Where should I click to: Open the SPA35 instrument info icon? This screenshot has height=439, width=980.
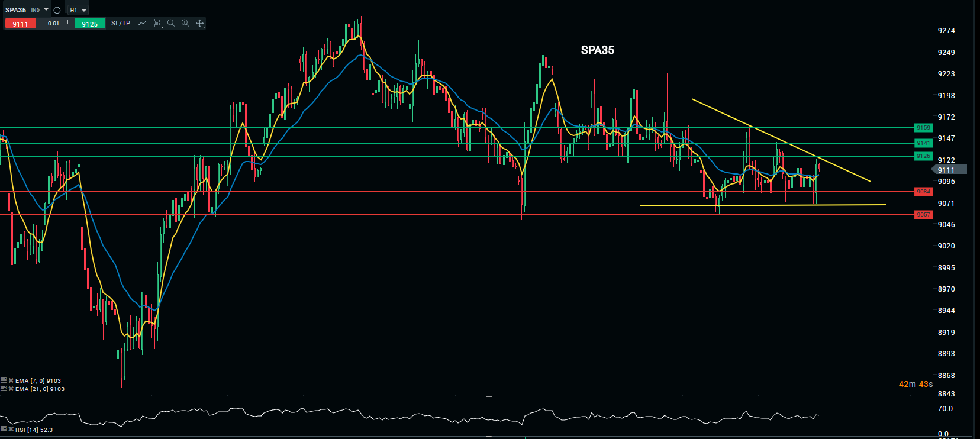[57, 10]
